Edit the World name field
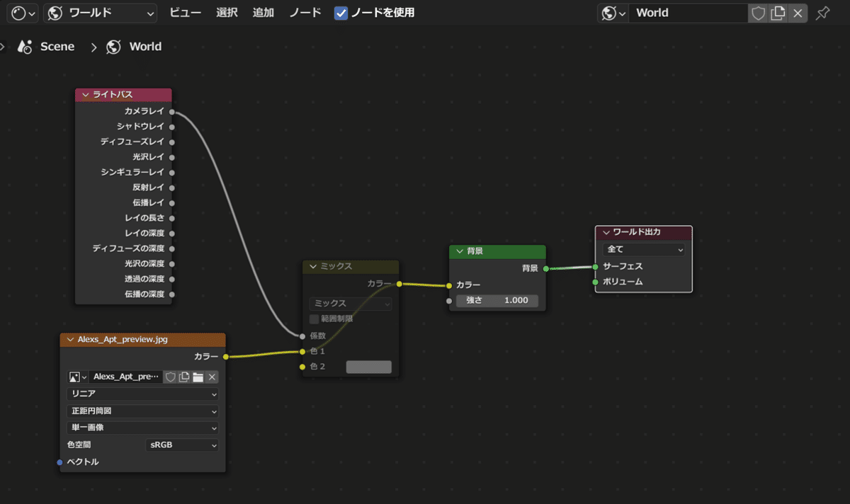The image size is (850, 504). [688, 13]
